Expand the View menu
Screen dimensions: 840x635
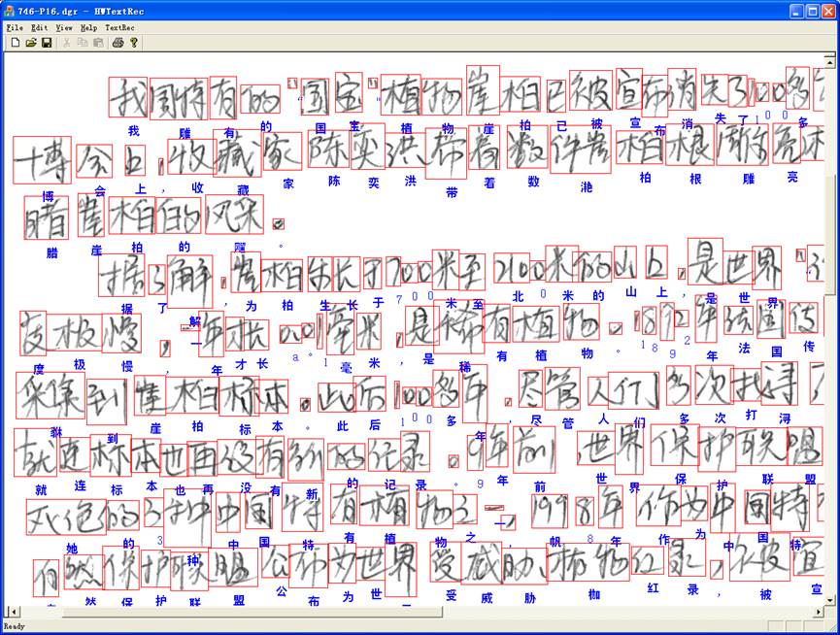click(x=64, y=28)
